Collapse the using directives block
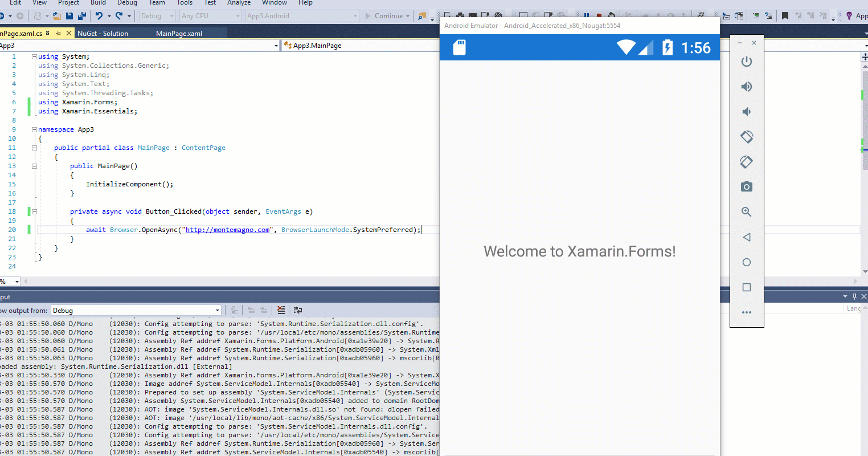This screenshot has width=868, height=456. point(34,56)
